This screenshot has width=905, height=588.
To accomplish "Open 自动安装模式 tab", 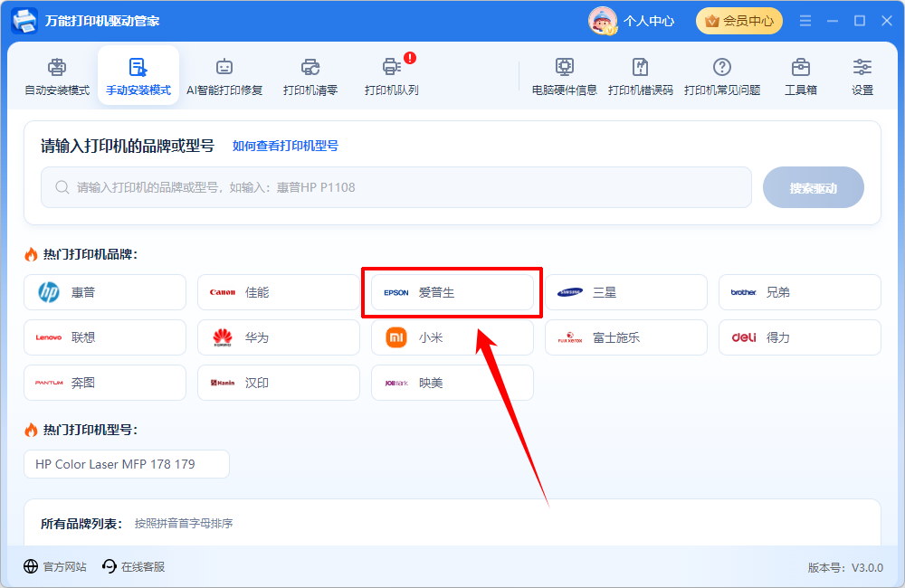I will click(x=56, y=76).
